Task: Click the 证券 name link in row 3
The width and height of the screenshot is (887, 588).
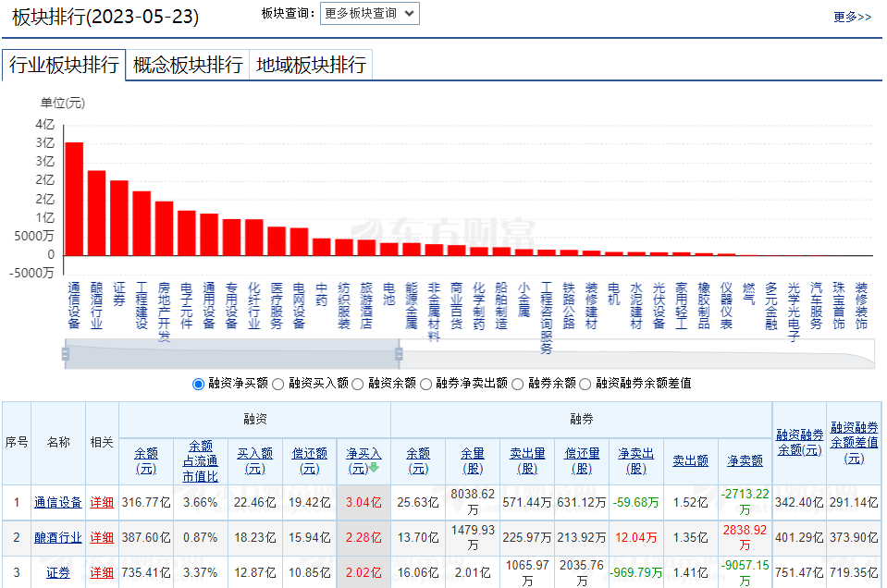Action: click(58, 572)
